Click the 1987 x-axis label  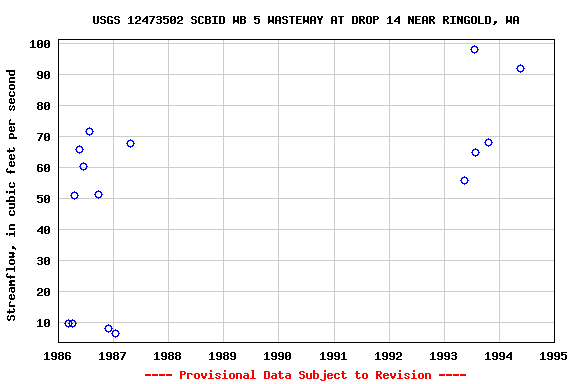(112, 356)
